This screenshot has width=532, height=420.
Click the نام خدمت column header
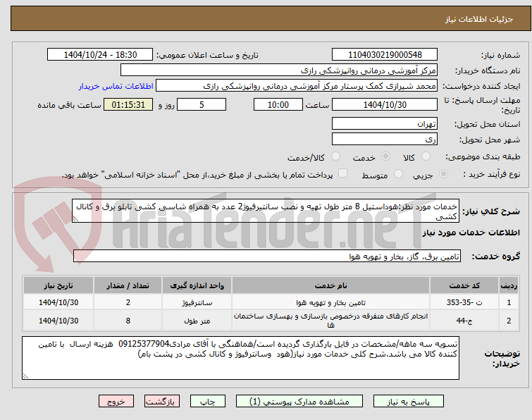coord(330,285)
